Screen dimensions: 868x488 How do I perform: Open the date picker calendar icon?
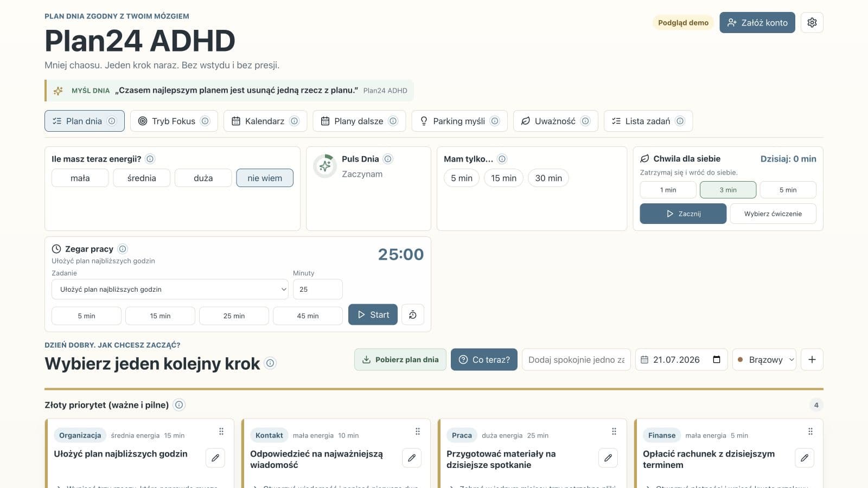(x=717, y=359)
